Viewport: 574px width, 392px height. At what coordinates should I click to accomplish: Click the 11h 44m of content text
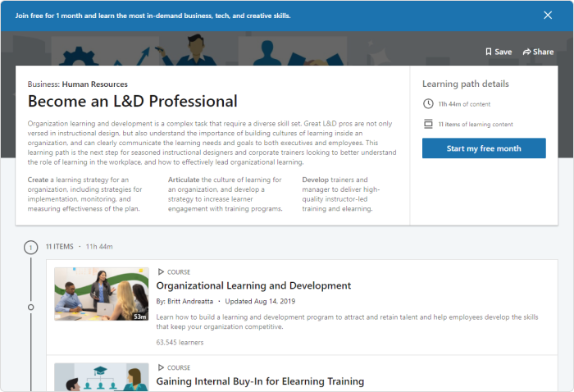[x=464, y=104]
